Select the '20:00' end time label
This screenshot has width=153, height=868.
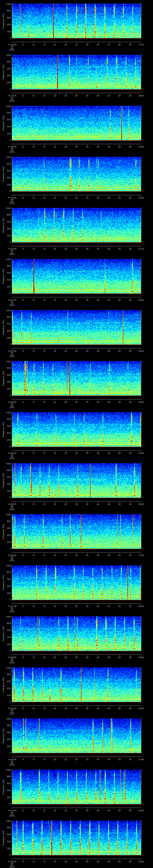[141, 198]
